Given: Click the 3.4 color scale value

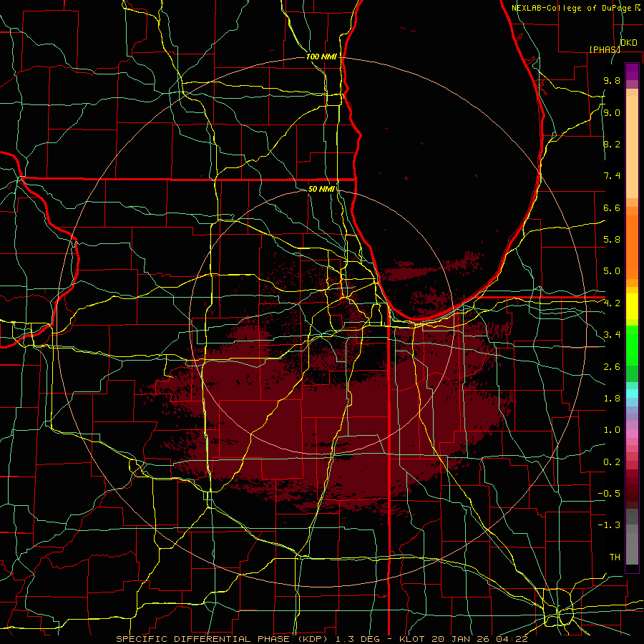Looking at the screenshot, I should click(612, 335).
